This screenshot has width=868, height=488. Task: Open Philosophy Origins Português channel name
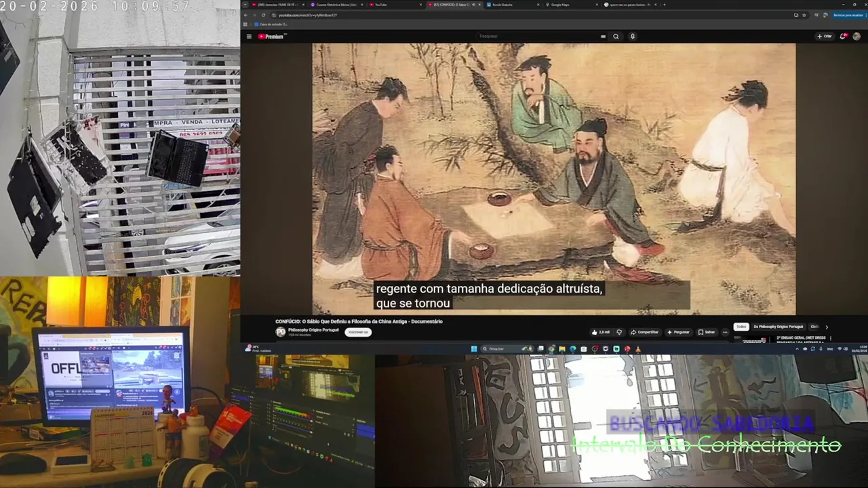[x=313, y=330]
